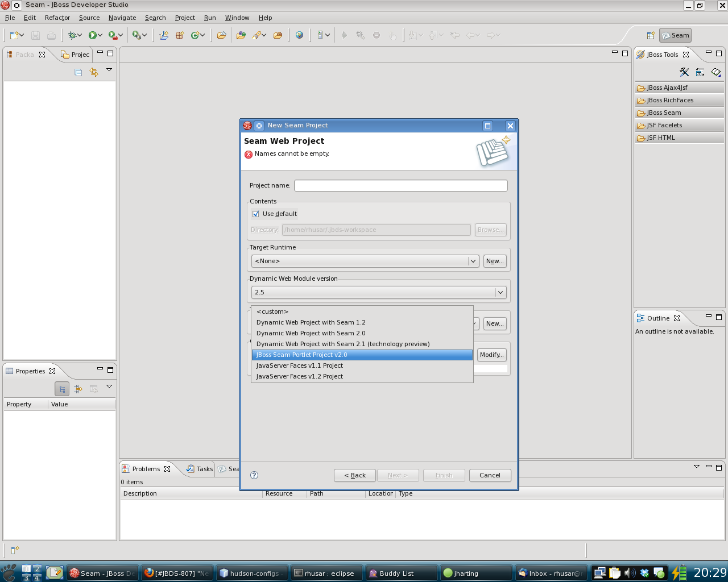Image resolution: width=728 pixels, height=582 pixels.
Task: Open the web browser globe icon
Action: coord(299,35)
